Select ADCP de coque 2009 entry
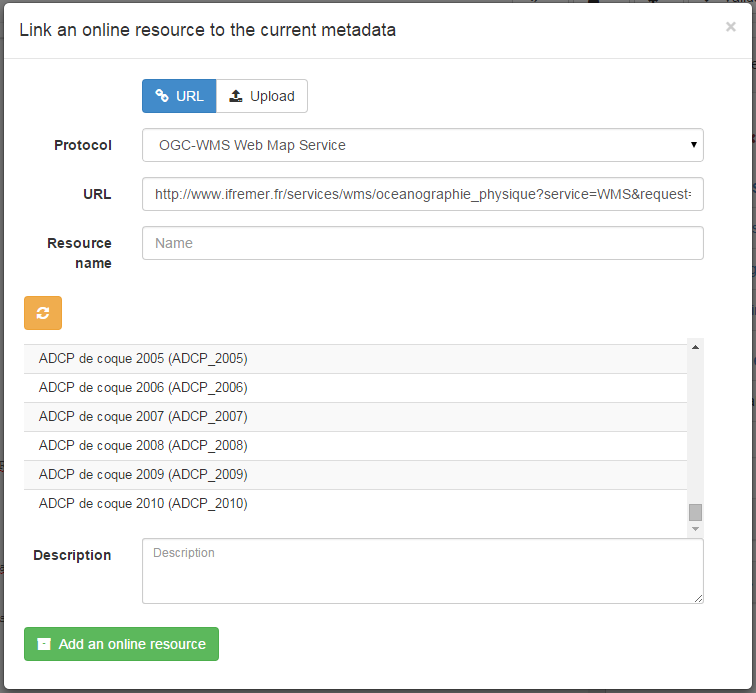The height and width of the screenshot is (693, 756). click(x=143, y=474)
